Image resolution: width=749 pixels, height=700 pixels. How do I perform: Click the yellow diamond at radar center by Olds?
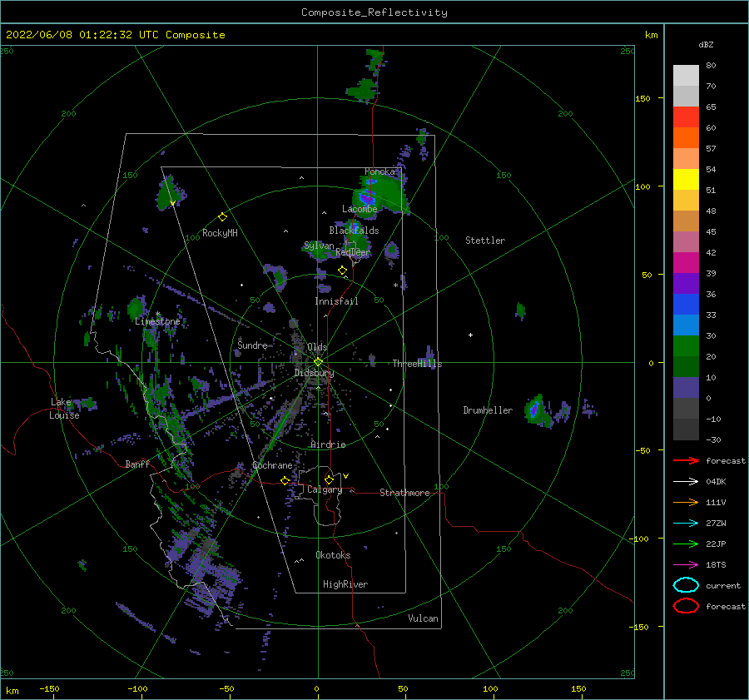tap(318, 362)
